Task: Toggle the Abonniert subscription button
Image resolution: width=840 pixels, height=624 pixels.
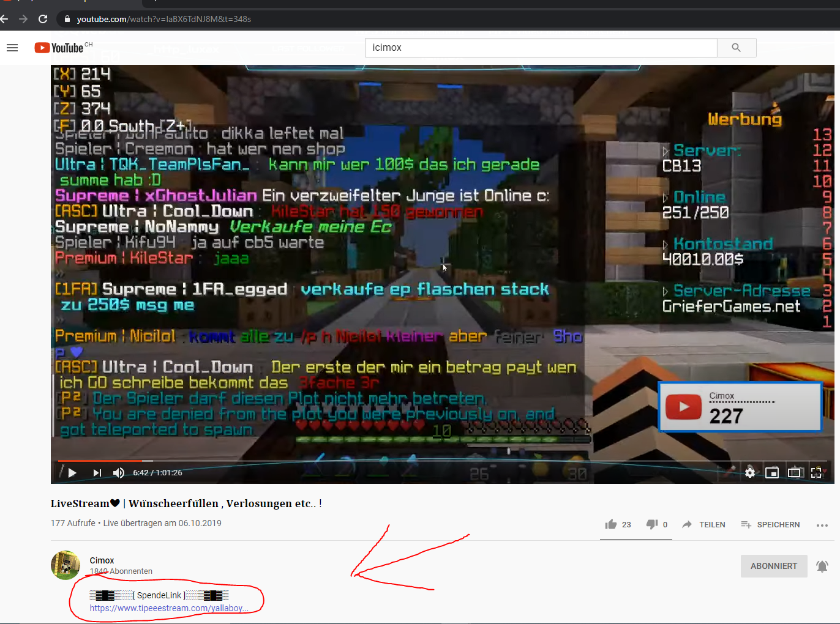Action: pyautogui.click(x=774, y=566)
